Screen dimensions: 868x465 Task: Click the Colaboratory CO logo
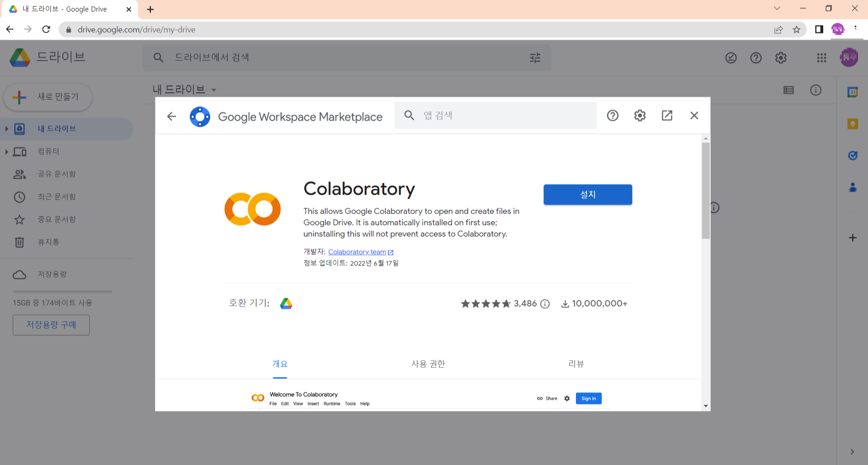point(253,209)
